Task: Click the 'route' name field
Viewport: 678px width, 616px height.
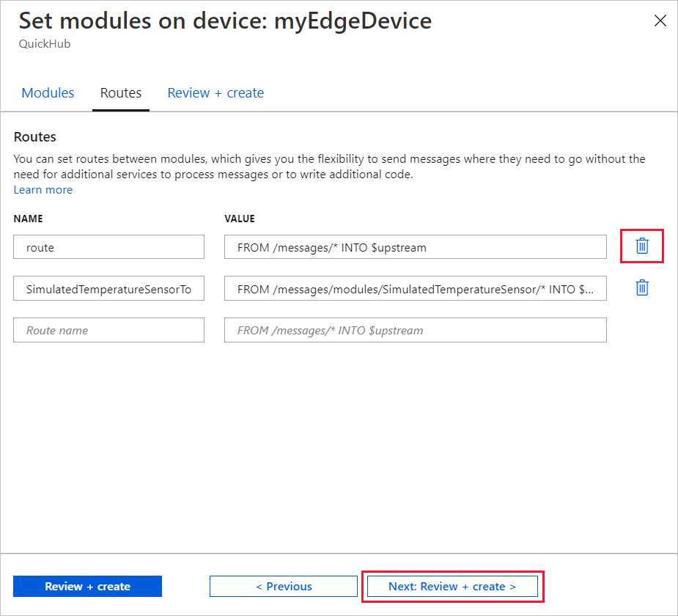Action: [108, 247]
